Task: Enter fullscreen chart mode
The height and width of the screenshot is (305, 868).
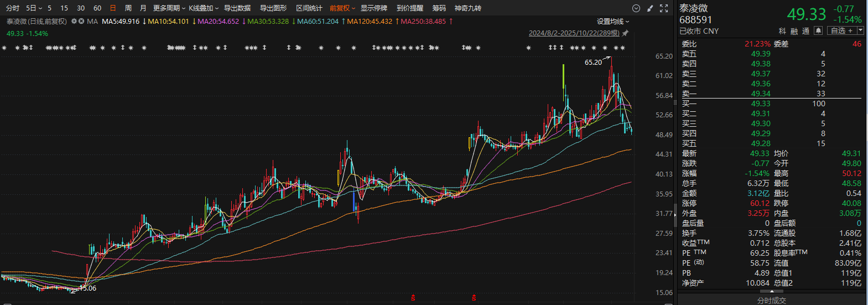Action: (x=664, y=8)
